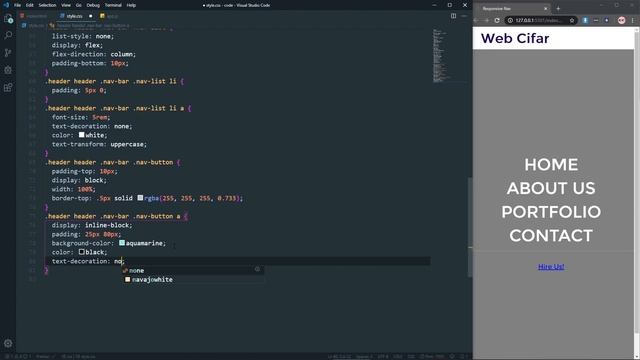Viewport: 640px width, 360px height.
Task: Switch to the first editor tab, index.html
Action: 35,16
